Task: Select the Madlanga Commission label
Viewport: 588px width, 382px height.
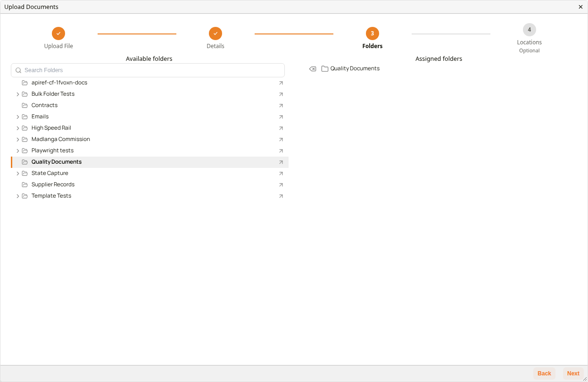Action: [x=61, y=140]
